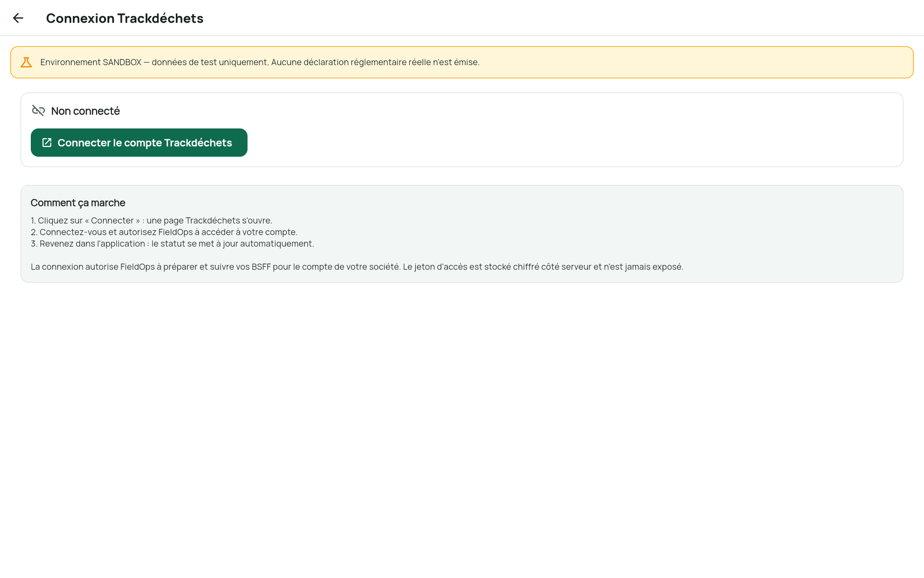Click step 1 'Cliquez sur « Connecter »'
Viewport: 924px width, 578px height.
152,221
